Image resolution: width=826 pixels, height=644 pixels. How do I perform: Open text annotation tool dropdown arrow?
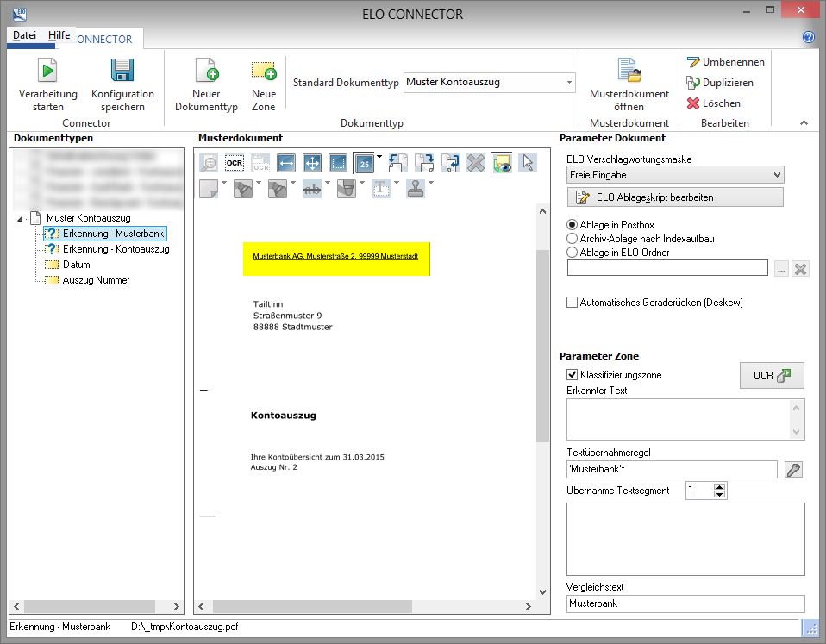[x=397, y=182]
